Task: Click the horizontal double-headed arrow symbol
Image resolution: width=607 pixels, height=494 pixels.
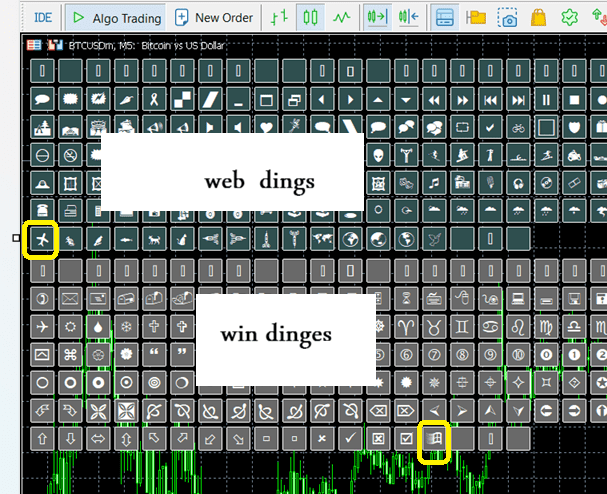Action: tap(98, 439)
